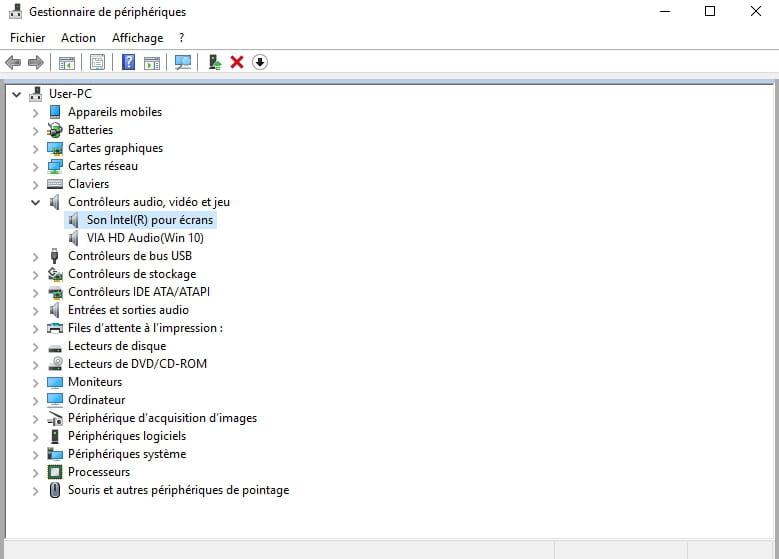Click the blue Help question mark icon
The image size is (779, 559).
(x=129, y=62)
